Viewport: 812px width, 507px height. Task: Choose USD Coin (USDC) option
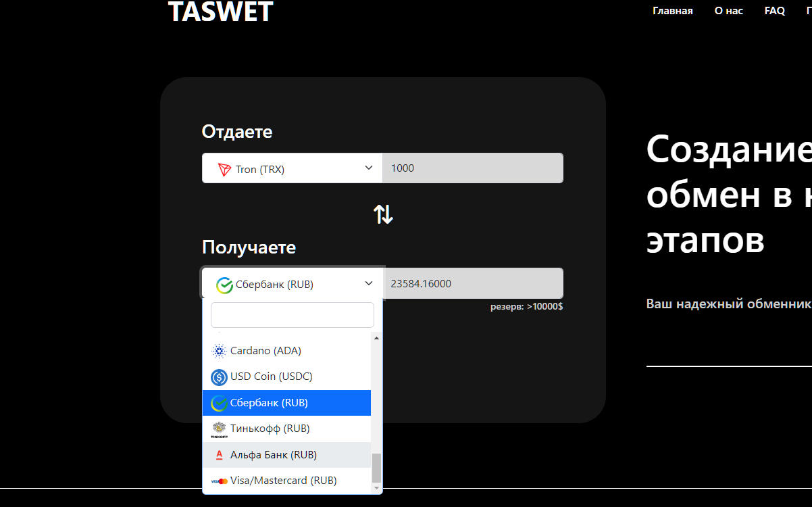[x=286, y=377]
